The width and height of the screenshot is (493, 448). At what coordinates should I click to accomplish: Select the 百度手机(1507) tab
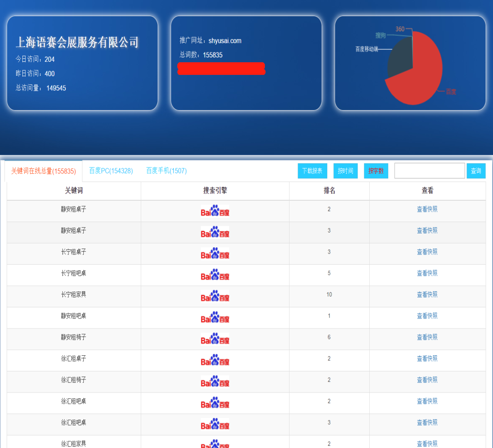166,171
